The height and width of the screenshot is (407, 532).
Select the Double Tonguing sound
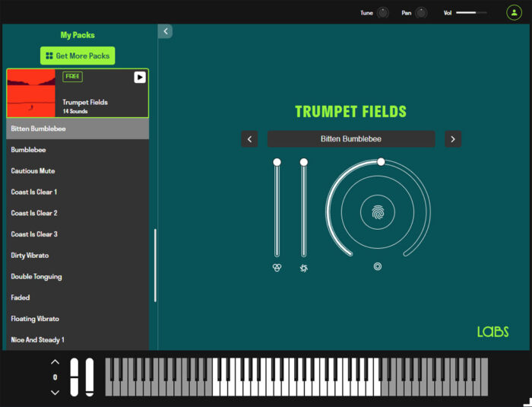tap(78, 277)
